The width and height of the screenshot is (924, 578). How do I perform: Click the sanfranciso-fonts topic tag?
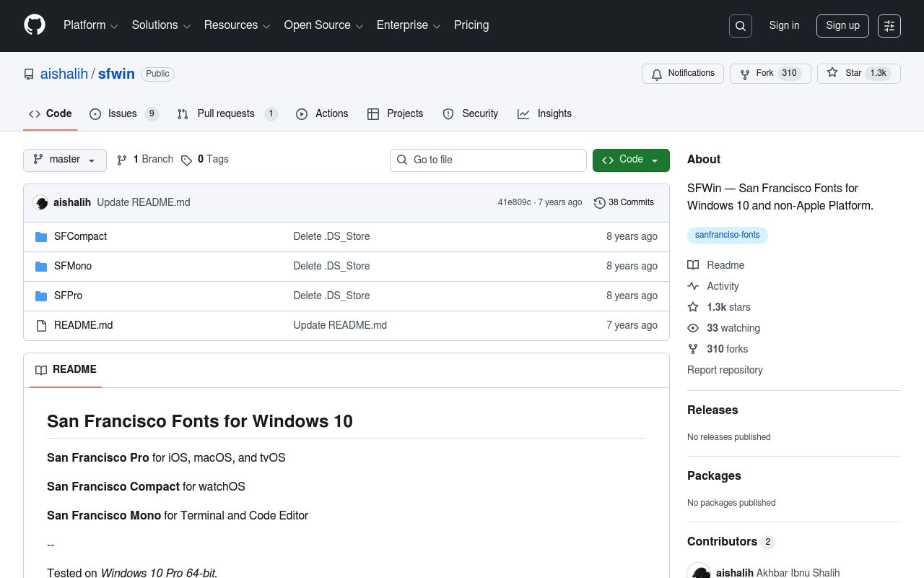[x=727, y=235]
